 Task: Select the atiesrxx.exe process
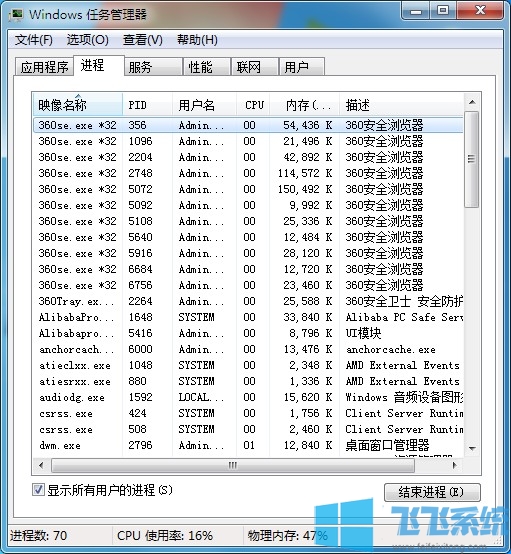pos(248,381)
